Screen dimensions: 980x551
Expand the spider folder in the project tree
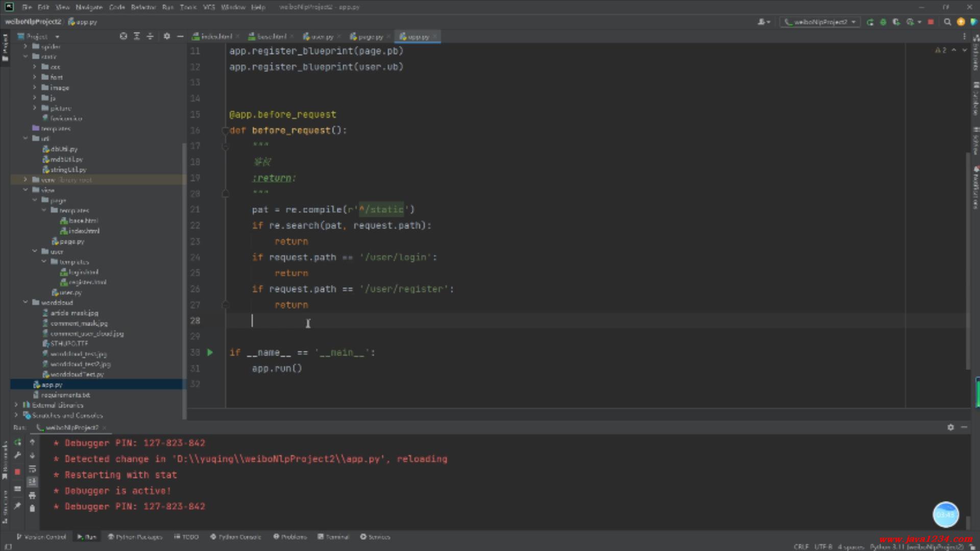(x=26, y=46)
